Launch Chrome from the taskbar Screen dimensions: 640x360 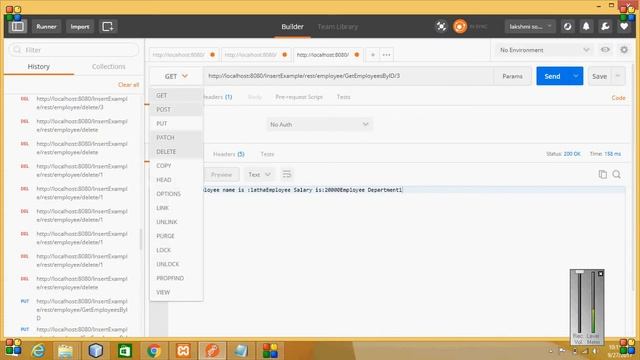pyautogui.click(x=153, y=351)
